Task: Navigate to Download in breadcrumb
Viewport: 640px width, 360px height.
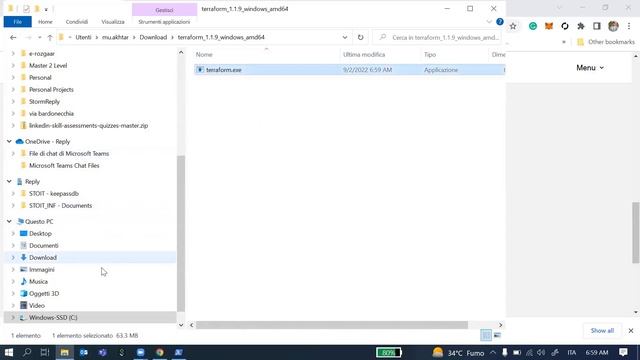Action: [x=153, y=37]
